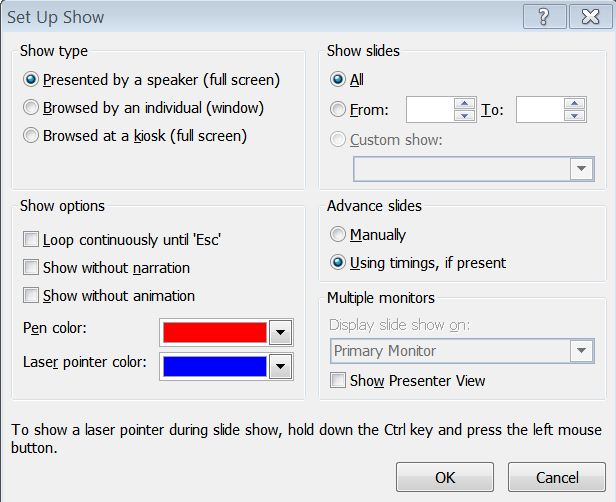Select Browsed by an individual (window)
This screenshot has width=616, height=502.
tap(32, 107)
